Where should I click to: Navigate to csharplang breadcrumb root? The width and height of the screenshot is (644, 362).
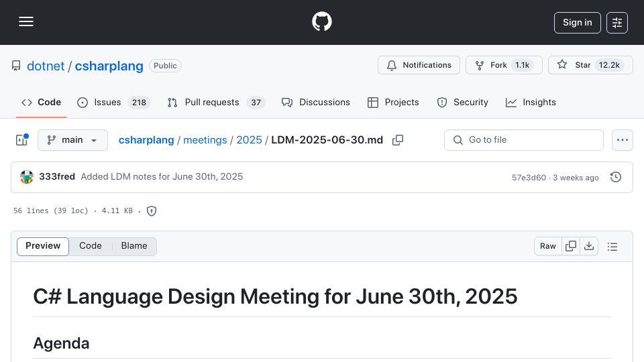click(146, 140)
